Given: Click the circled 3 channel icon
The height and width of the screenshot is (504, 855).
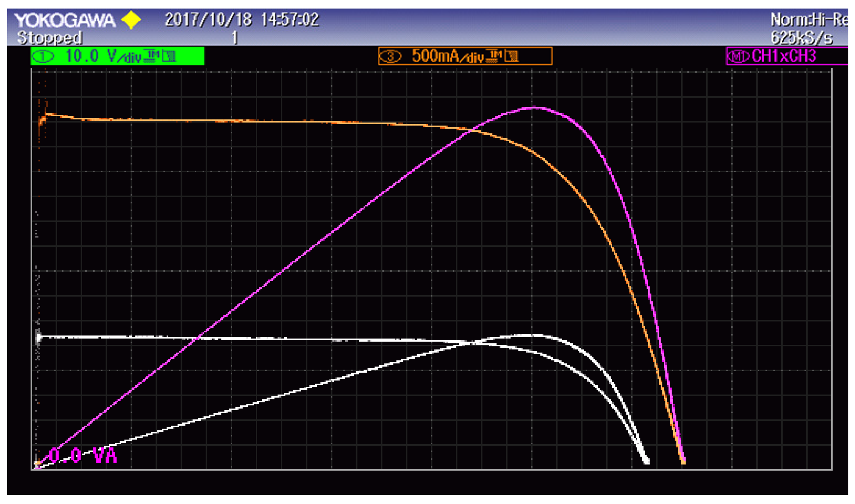Looking at the screenshot, I should 390,56.
